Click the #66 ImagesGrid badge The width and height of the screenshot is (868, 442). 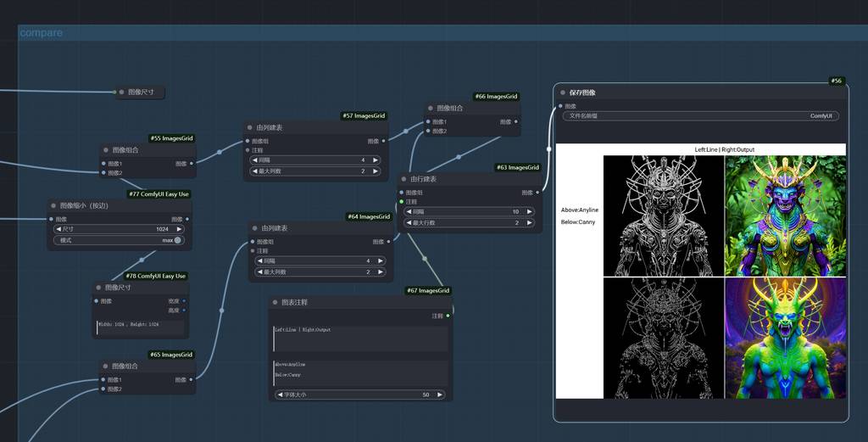[496, 97]
